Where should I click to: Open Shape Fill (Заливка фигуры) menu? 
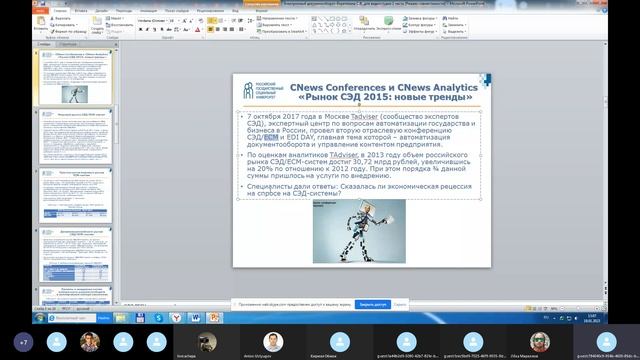(x=420, y=19)
